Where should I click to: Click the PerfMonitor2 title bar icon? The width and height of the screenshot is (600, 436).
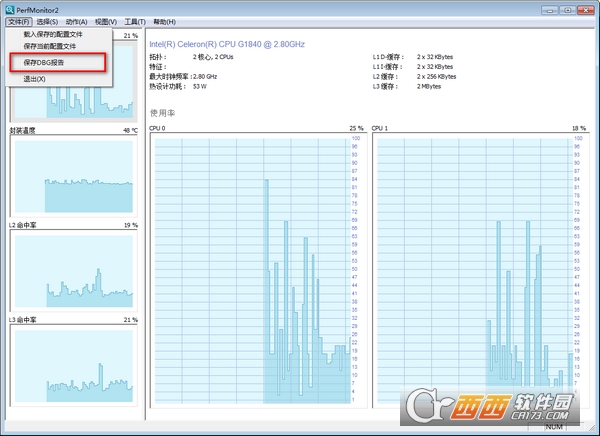click(10, 10)
